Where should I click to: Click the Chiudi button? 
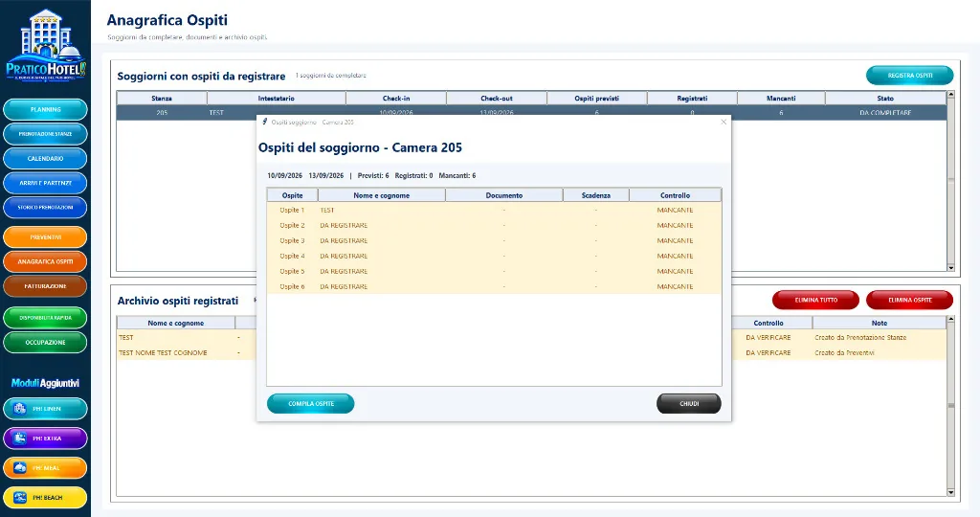(689, 404)
